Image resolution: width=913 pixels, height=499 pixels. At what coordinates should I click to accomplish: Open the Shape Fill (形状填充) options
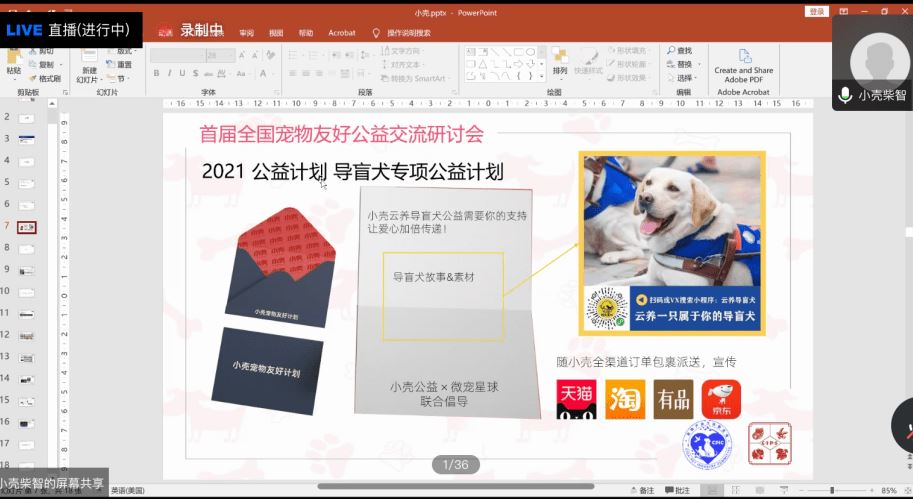628,51
